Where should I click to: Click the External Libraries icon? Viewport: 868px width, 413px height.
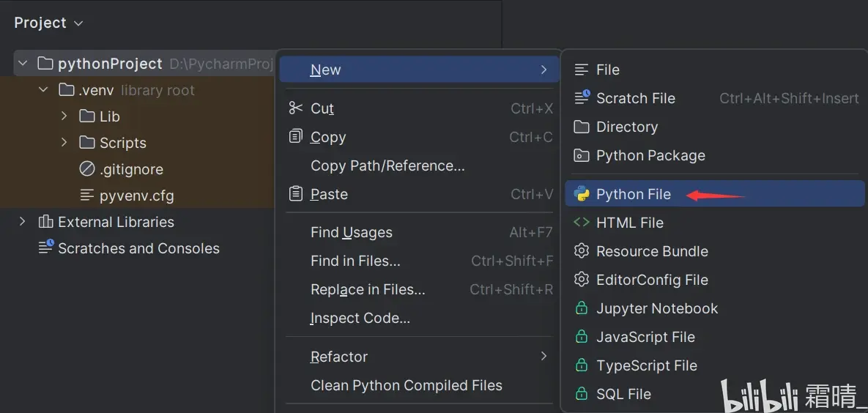[45, 222]
